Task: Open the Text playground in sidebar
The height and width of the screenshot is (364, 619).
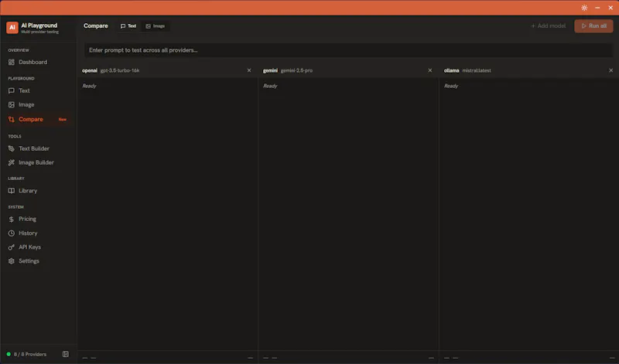Action: 38,90
